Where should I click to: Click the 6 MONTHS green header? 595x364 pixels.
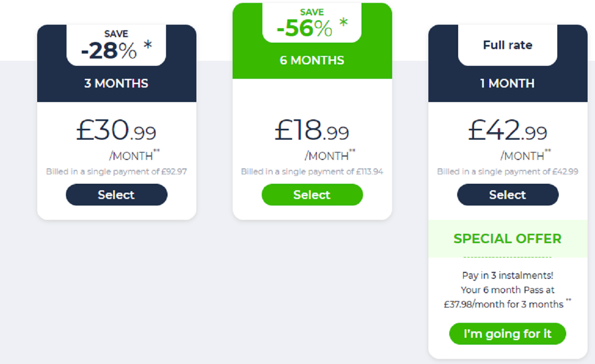pos(312,60)
